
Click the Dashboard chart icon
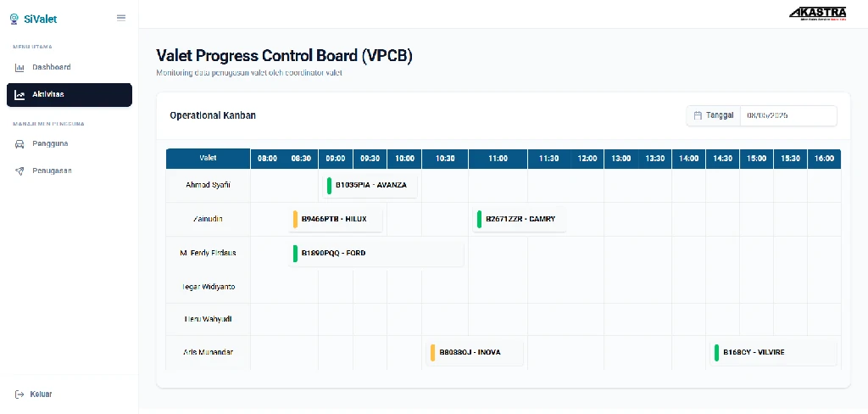click(x=19, y=68)
